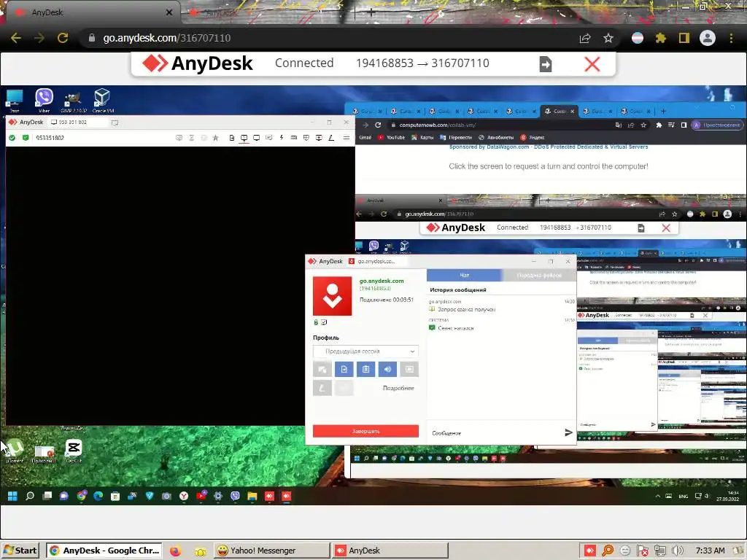Toggle drawing whiteboard permission button
747x560 pixels.
pyautogui.click(x=322, y=388)
